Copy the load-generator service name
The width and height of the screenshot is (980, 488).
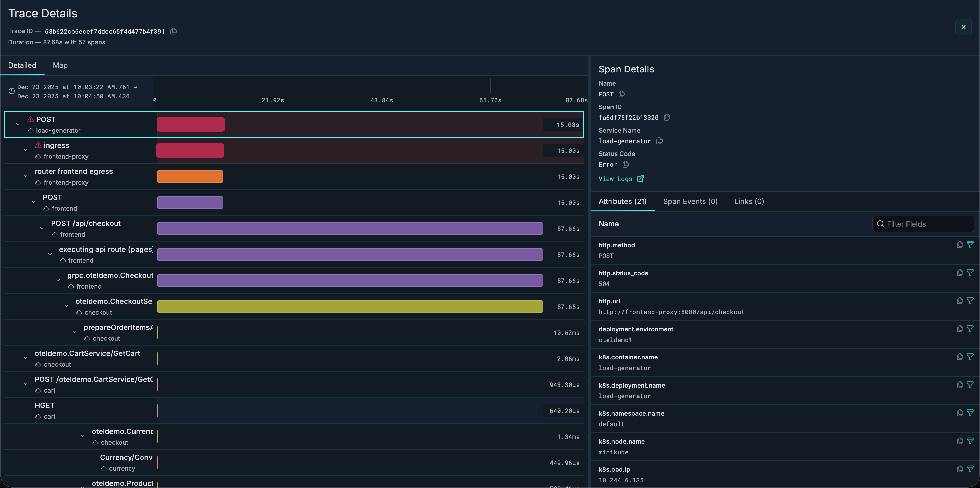click(x=659, y=141)
